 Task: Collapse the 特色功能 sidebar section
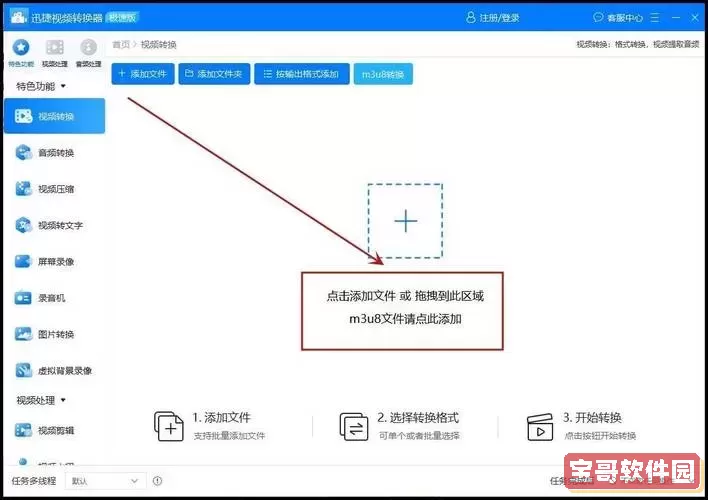click(41, 86)
